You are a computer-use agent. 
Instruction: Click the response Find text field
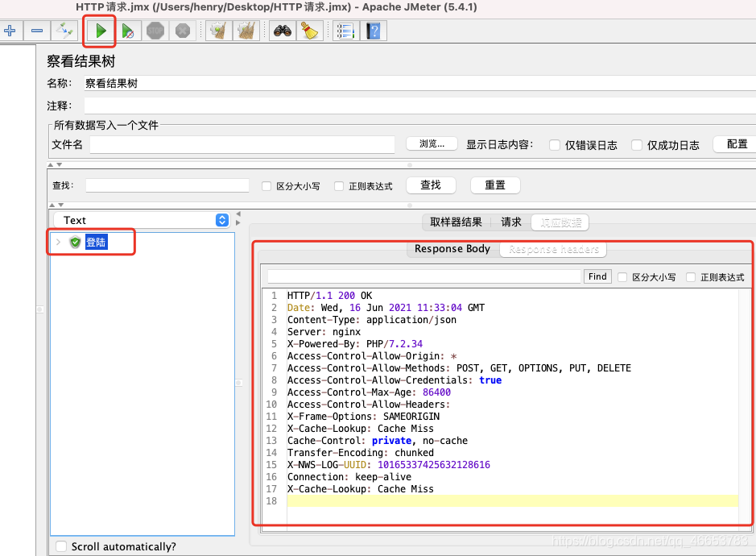(424, 276)
